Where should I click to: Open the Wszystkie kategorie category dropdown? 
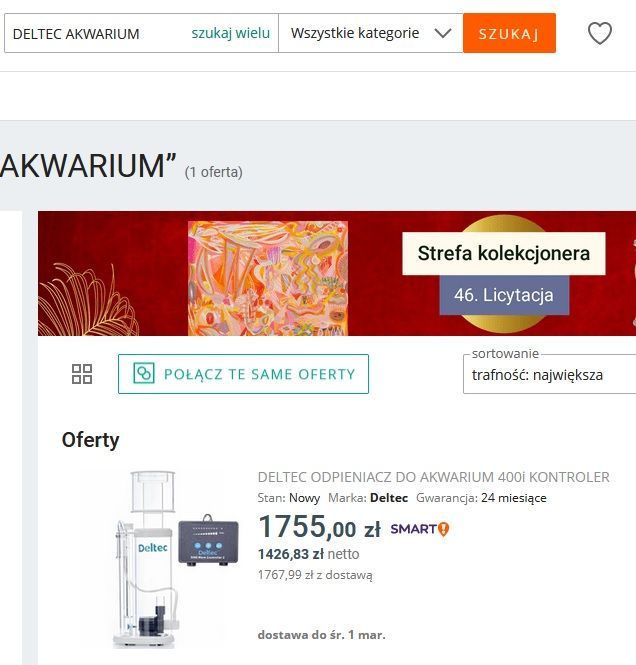click(371, 33)
